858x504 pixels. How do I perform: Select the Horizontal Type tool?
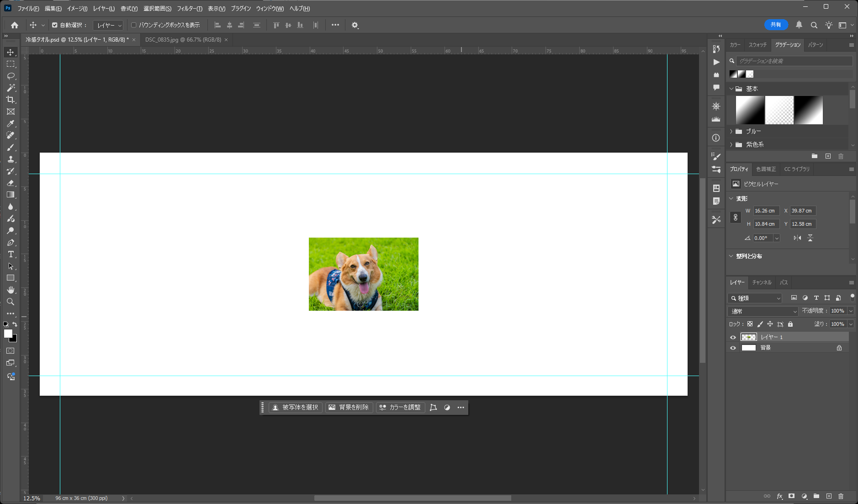pos(11,255)
